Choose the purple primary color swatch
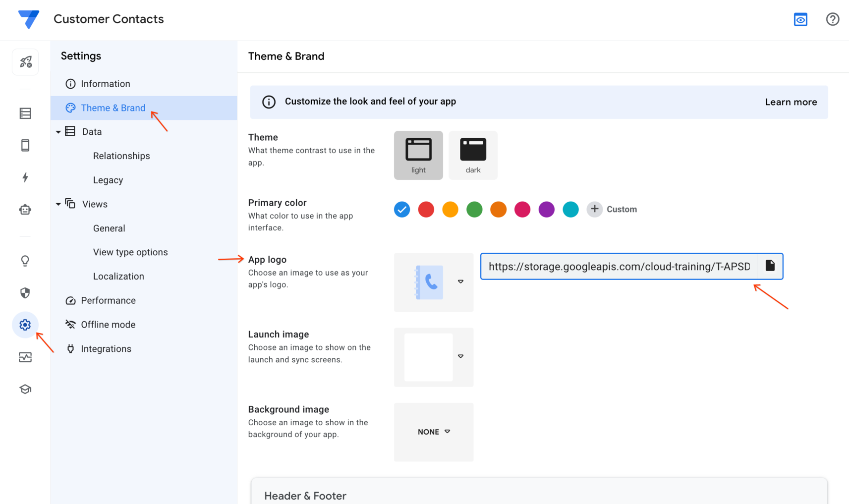Image resolution: width=849 pixels, height=504 pixels. [x=546, y=209]
